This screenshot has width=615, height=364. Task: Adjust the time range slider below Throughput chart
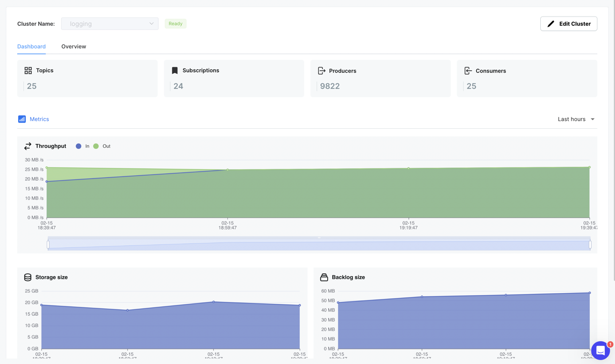pyautogui.click(x=318, y=244)
